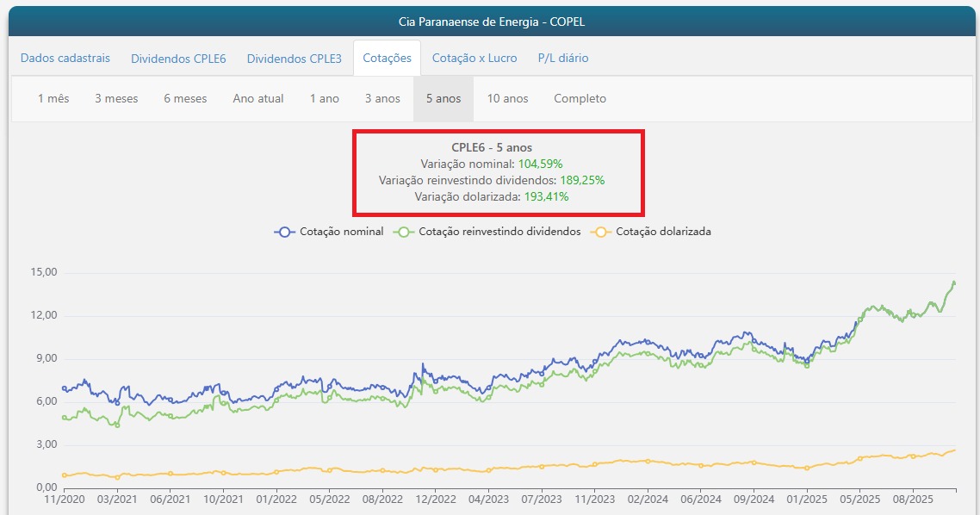980x515 pixels.
Task: Click the blue nominal legend marker icon
Action: (285, 232)
